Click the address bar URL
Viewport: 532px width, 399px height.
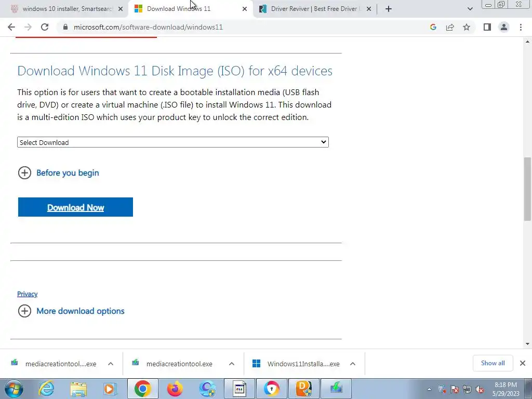click(148, 27)
